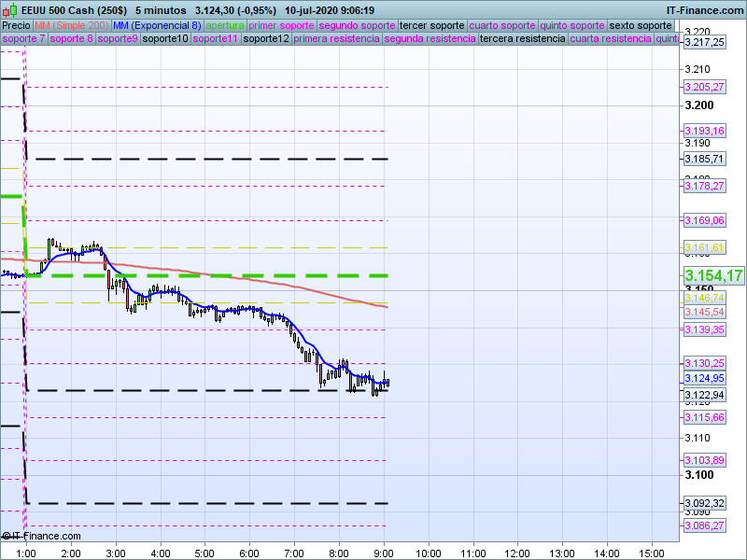Click the green 3.154,17 price label
The height and width of the screenshot is (560, 747).
[713, 276]
